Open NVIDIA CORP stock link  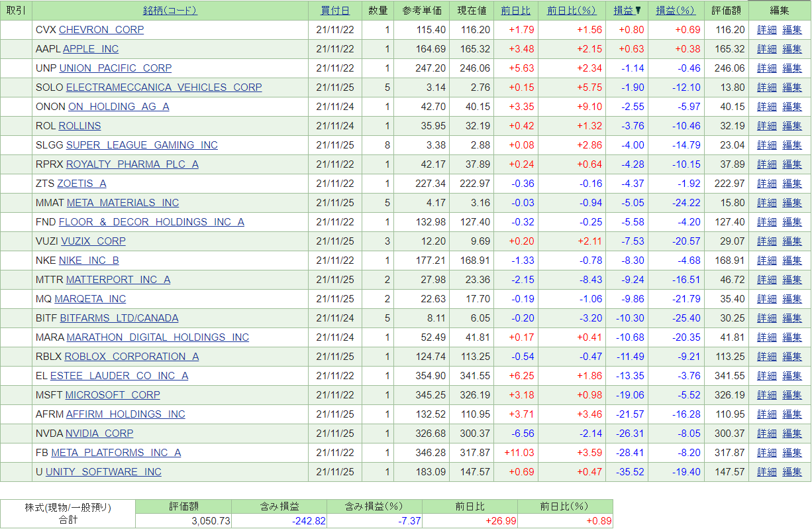[x=99, y=434]
